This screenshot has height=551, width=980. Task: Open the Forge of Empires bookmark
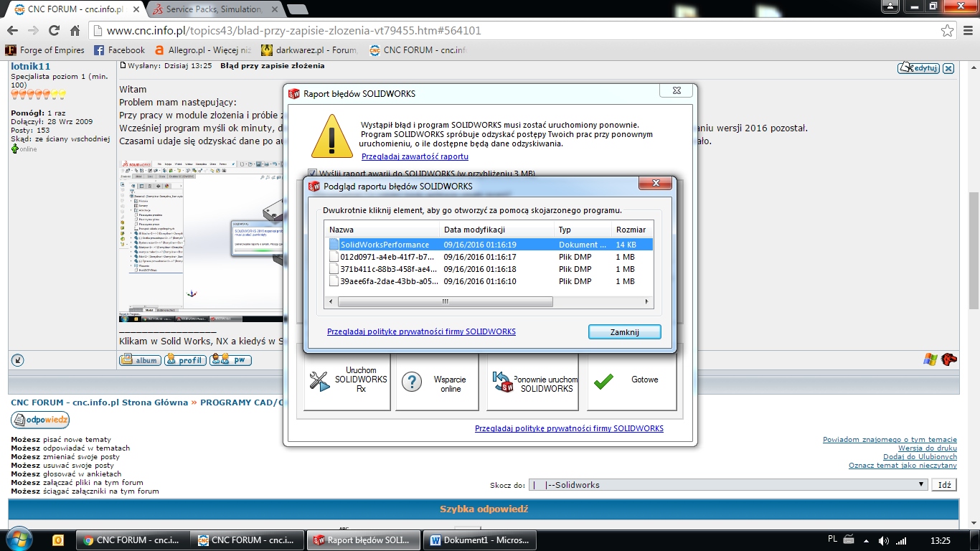45,50
